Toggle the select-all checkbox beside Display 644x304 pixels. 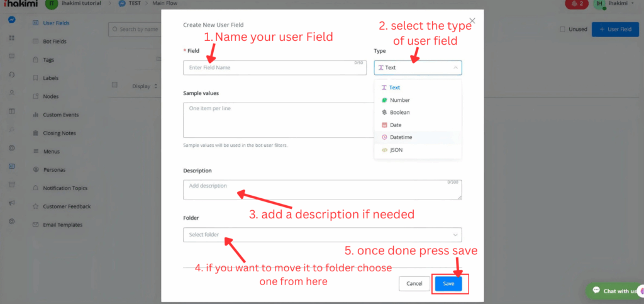pos(114,86)
